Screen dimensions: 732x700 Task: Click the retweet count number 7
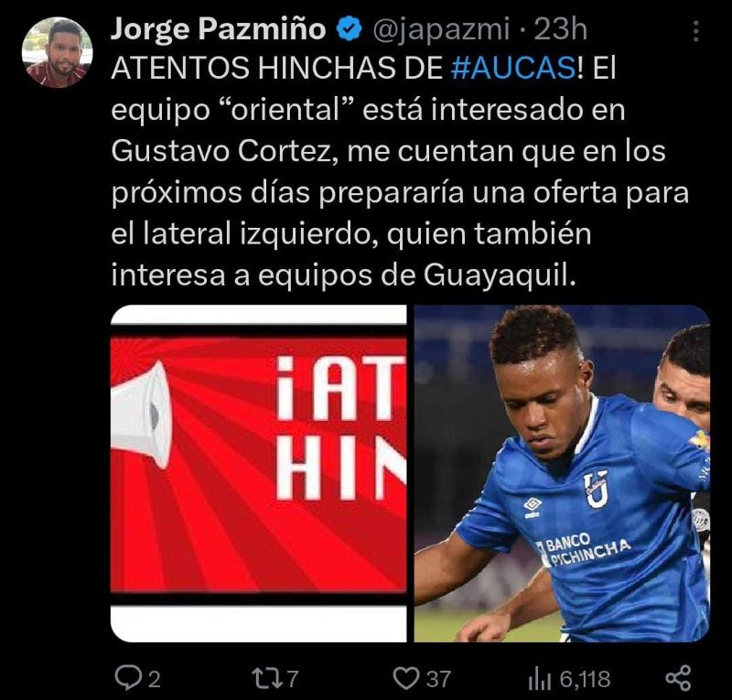292,679
